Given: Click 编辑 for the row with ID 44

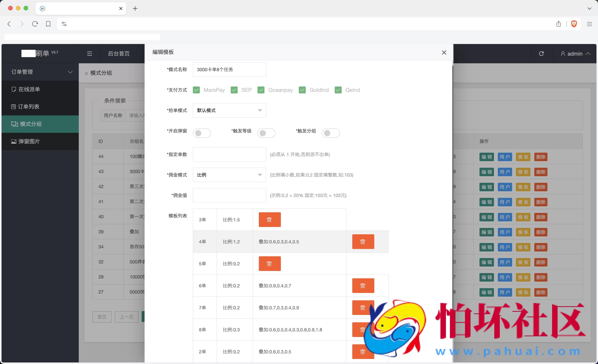Looking at the screenshot, I should coord(486,157).
